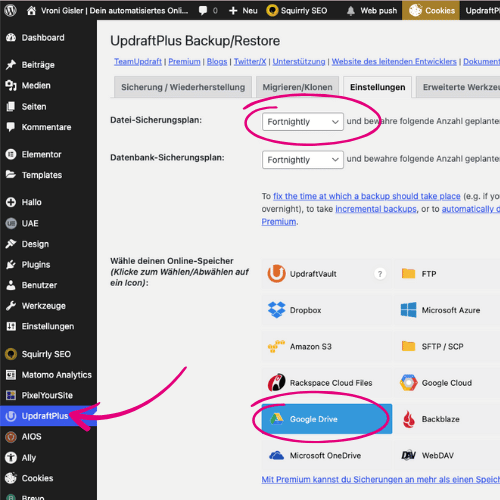Click the Medien icon in sidebar

point(11,86)
